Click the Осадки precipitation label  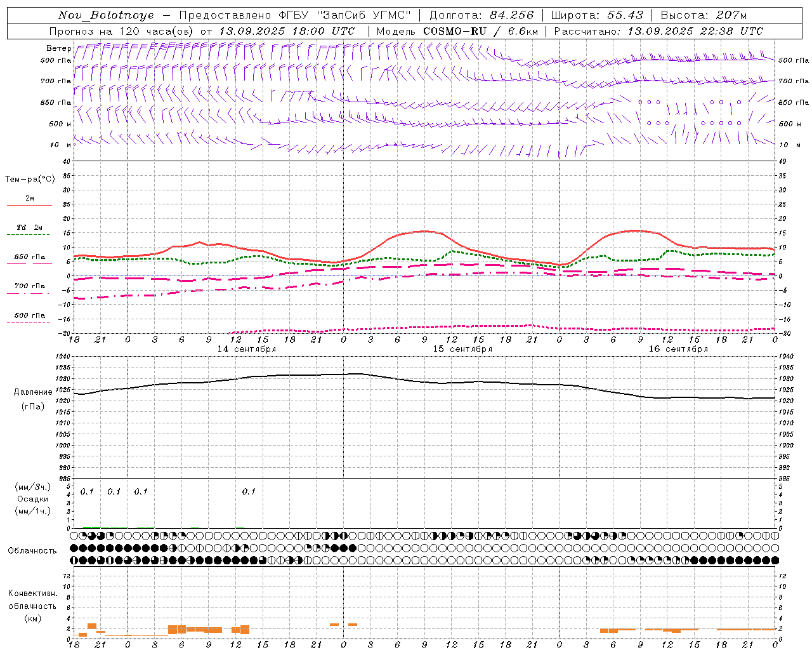pos(32,500)
